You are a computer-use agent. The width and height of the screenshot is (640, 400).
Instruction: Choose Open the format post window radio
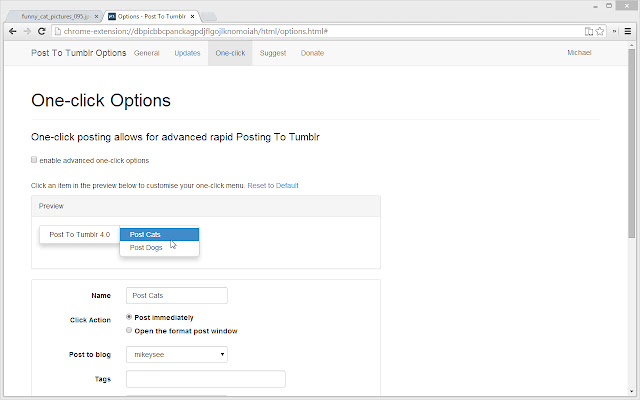point(129,330)
